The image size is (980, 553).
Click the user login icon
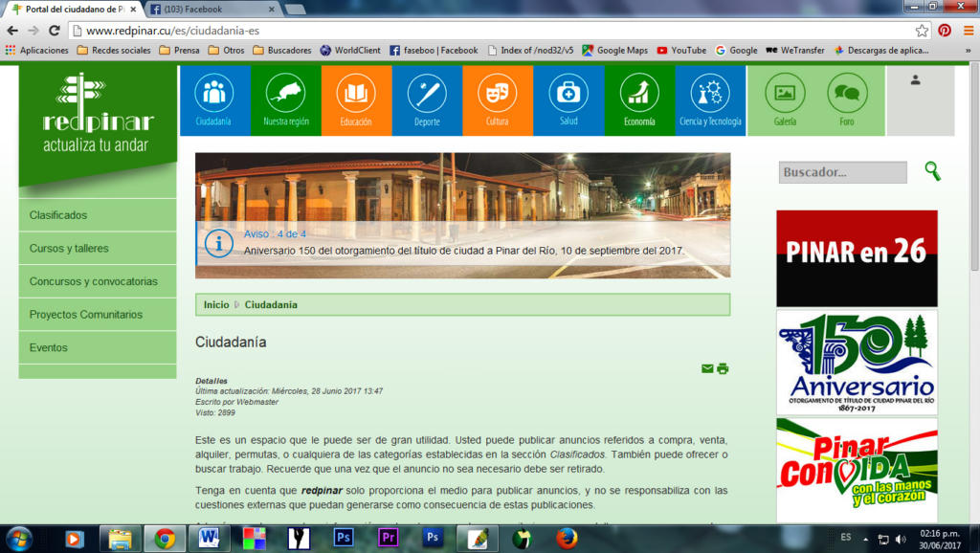[916, 80]
